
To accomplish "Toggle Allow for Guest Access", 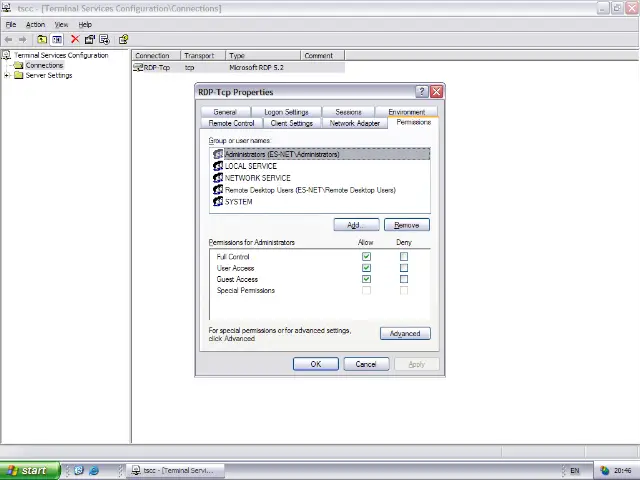I will pos(367,279).
